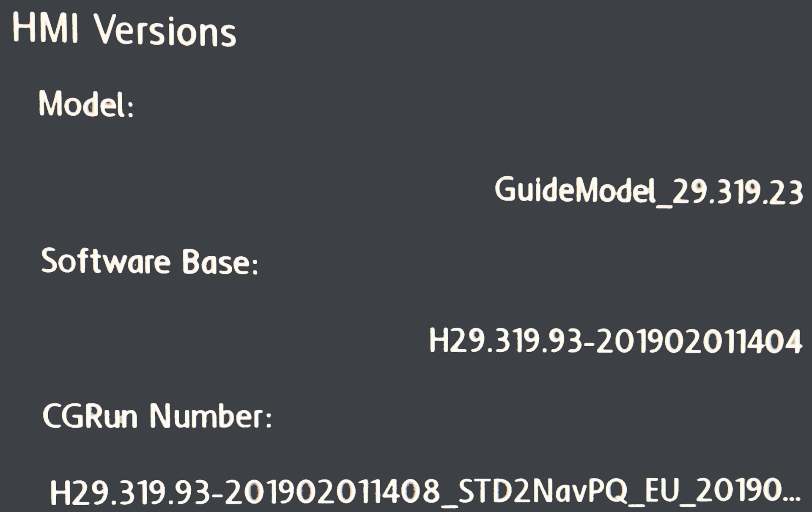The width and height of the screenshot is (812, 512).
Task: Click the word "Versions" in the heading
Action: click(x=165, y=31)
